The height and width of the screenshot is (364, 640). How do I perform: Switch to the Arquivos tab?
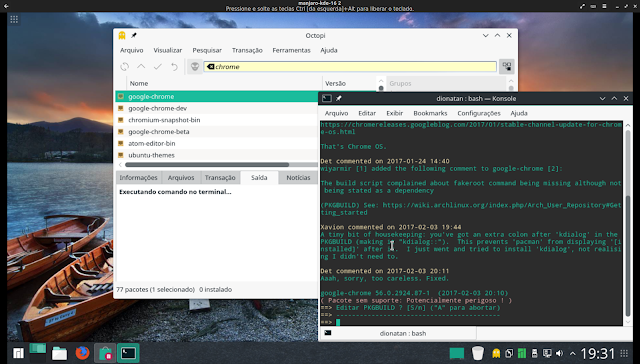click(x=181, y=178)
